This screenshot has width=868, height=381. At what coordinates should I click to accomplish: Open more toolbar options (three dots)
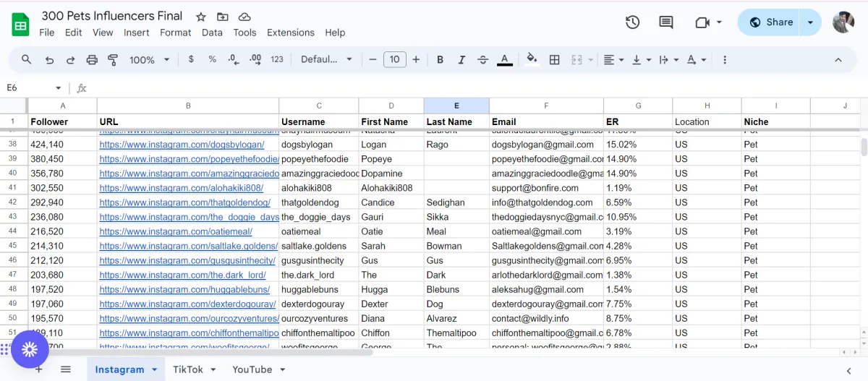click(x=725, y=60)
